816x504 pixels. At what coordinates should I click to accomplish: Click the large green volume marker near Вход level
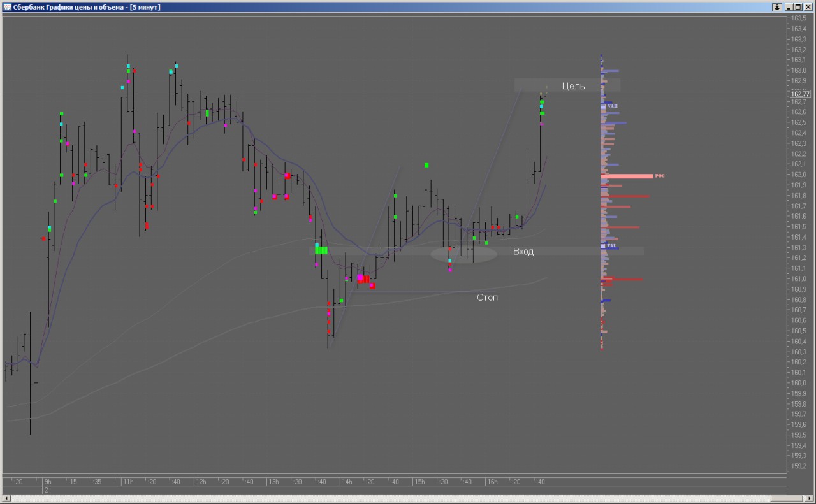click(321, 250)
